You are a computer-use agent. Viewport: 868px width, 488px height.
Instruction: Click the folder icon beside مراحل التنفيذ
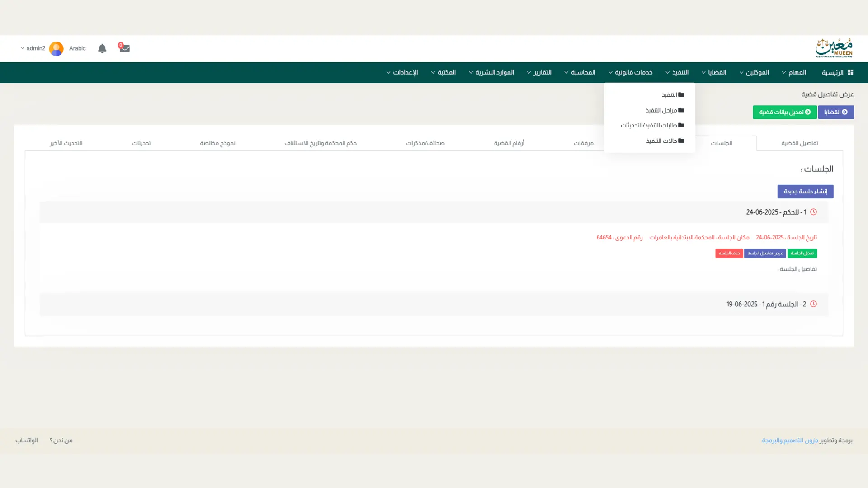pos(681,110)
